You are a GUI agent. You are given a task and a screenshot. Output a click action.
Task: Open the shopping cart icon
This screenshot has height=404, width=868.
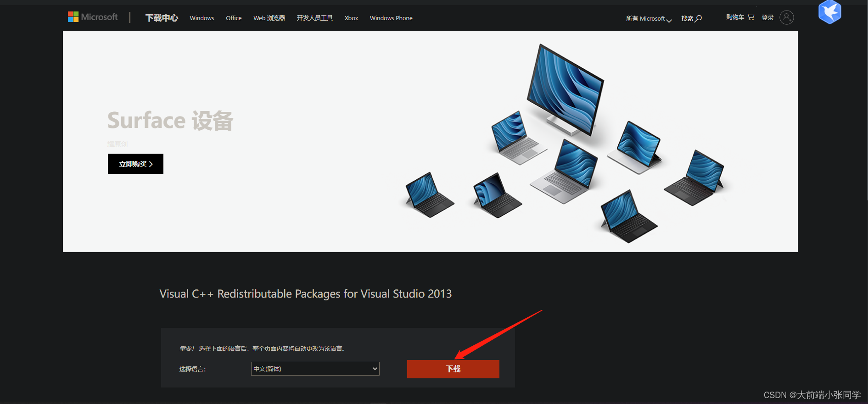(x=751, y=17)
